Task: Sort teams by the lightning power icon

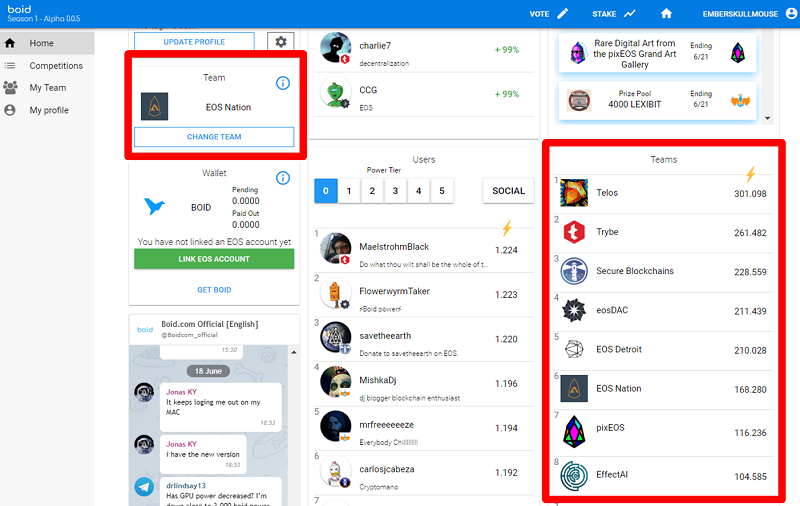Action: pyautogui.click(x=751, y=174)
